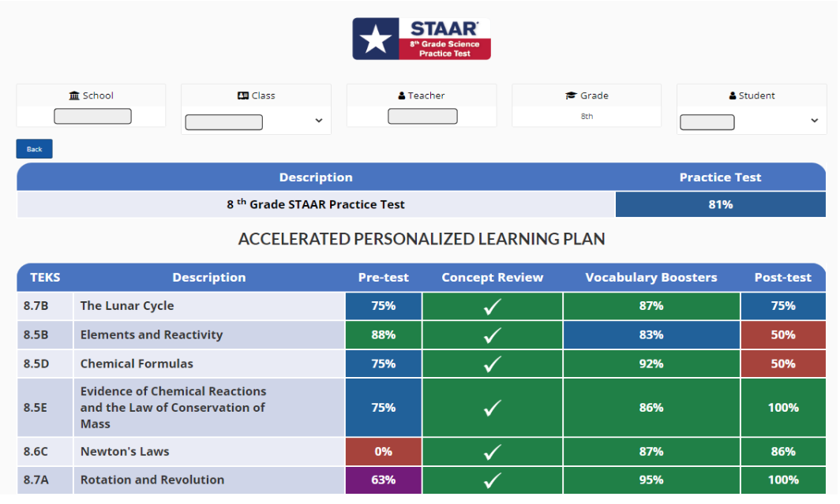Click the Chemical Formulas Concept Review checkmark
Screen dimensions: 840x504
tap(492, 364)
